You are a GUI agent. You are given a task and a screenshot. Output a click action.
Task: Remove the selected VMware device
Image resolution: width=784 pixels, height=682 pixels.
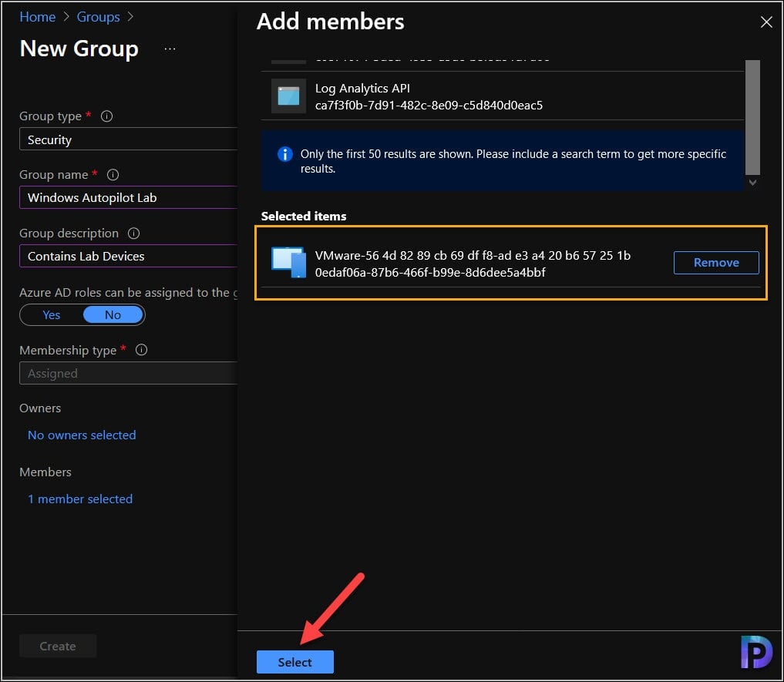click(716, 263)
